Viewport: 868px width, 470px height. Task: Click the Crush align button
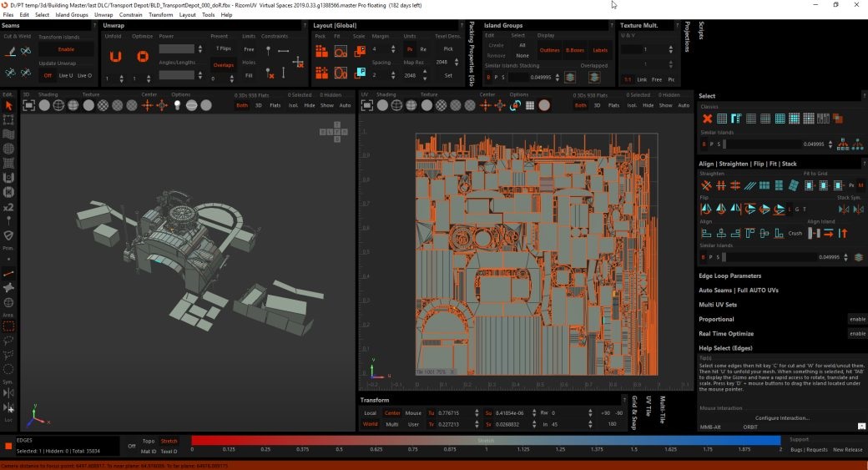795,234
